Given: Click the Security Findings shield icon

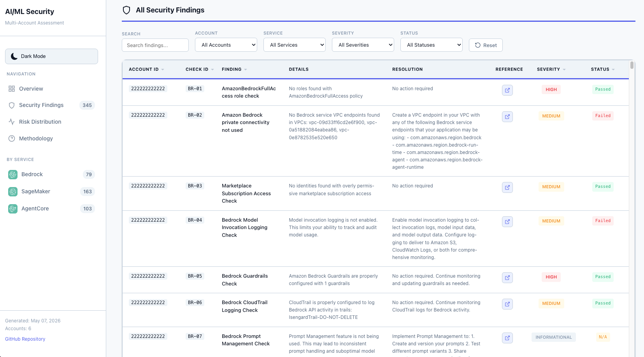Looking at the screenshot, I should (x=12, y=105).
